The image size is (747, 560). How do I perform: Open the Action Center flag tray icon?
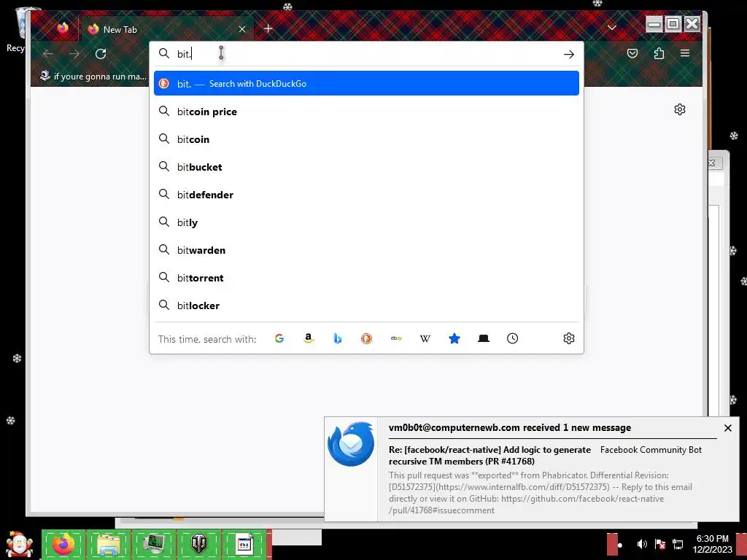click(659, 544)
